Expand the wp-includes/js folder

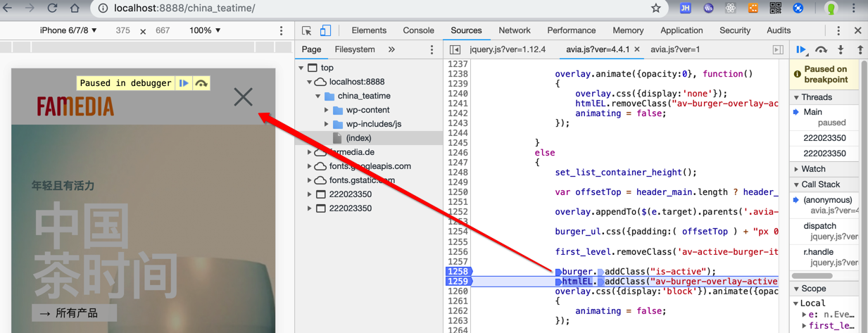[x=327, y=125]
